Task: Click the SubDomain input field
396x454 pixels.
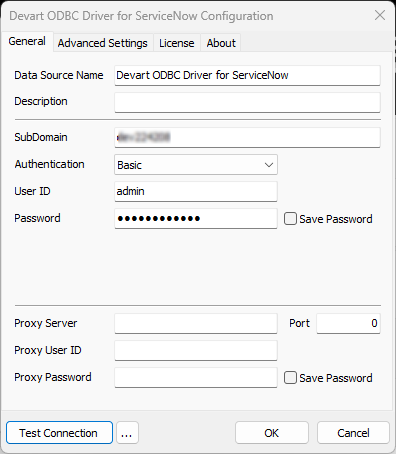Action: 247,137
